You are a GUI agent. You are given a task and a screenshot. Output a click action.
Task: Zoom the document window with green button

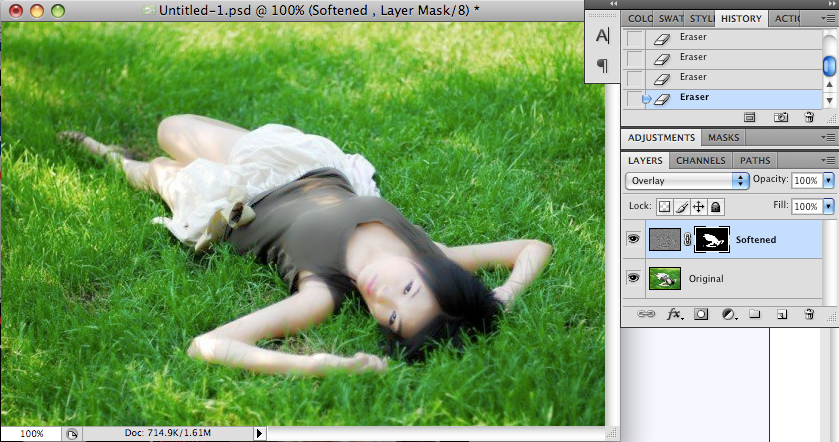[58, 10]
